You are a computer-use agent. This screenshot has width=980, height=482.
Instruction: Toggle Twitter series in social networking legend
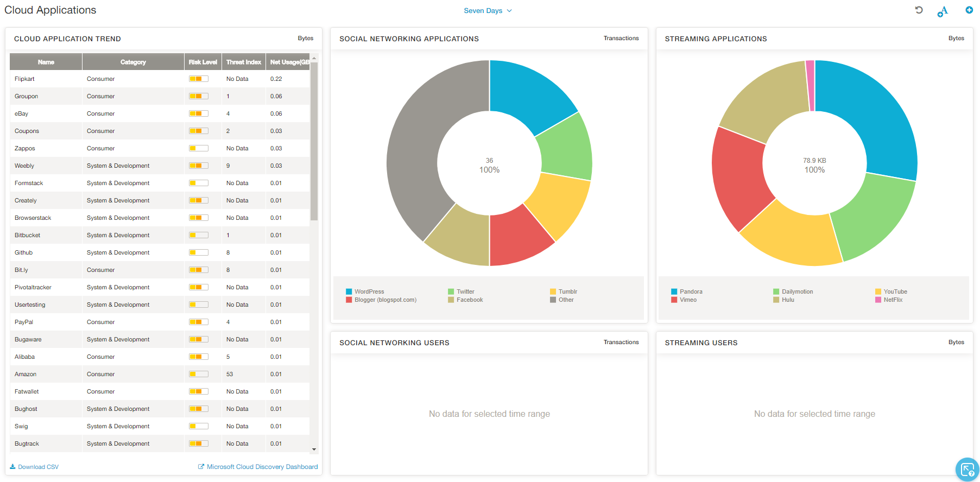click(x=465, y=291)
